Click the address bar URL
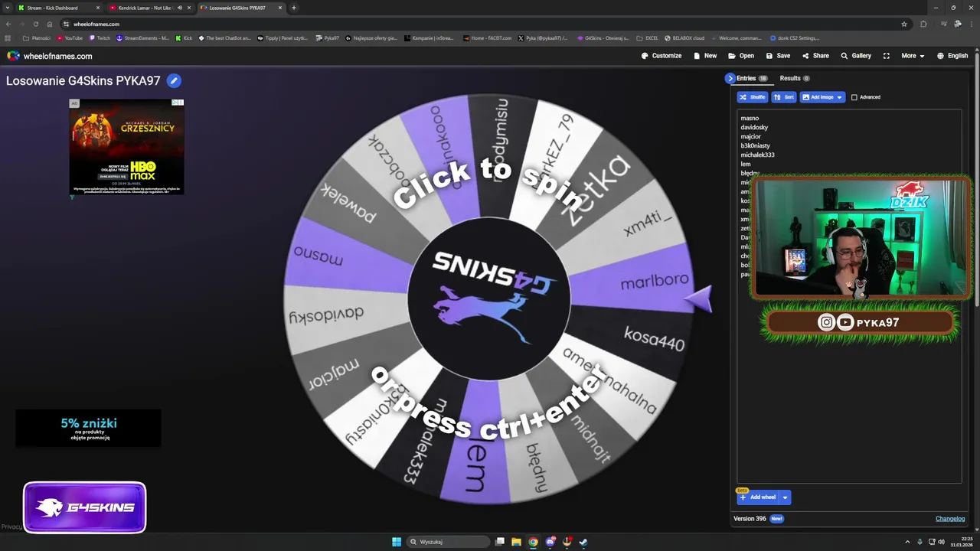Image resolution: width=980 pixels, height=551 pixels. click(x=96, y=24)
